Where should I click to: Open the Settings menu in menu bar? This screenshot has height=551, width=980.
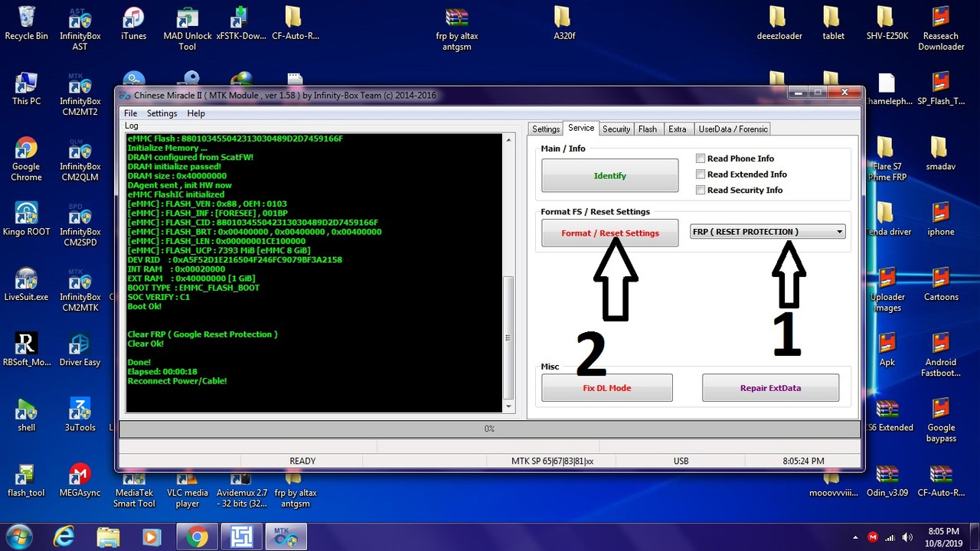pos(162,113)
